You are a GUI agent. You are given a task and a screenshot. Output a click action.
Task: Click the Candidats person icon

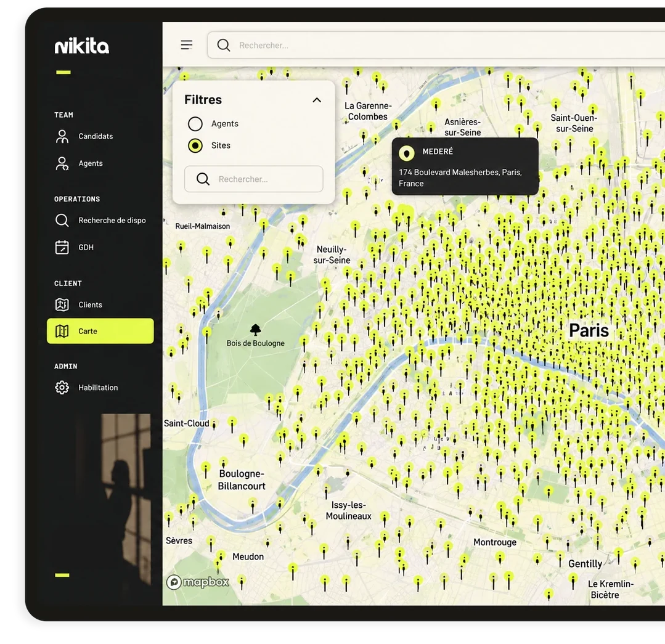pyautogui.click(x=62, y=137)
